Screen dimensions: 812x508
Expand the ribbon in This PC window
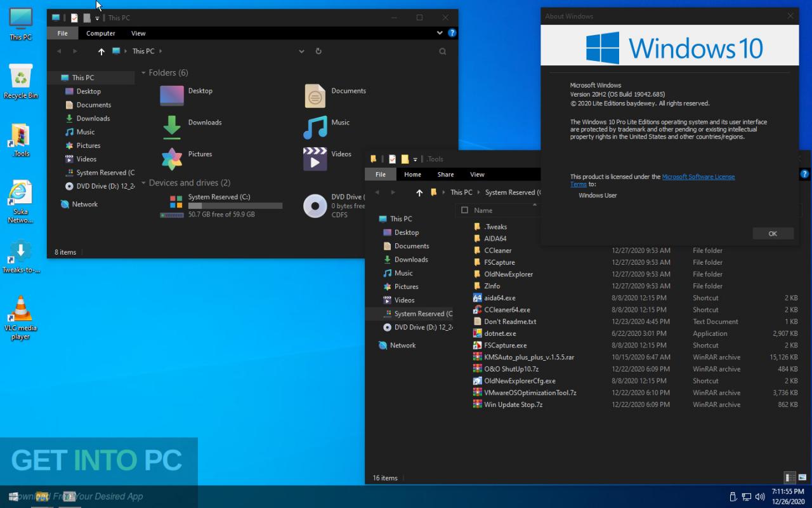[x=440, y=33]
